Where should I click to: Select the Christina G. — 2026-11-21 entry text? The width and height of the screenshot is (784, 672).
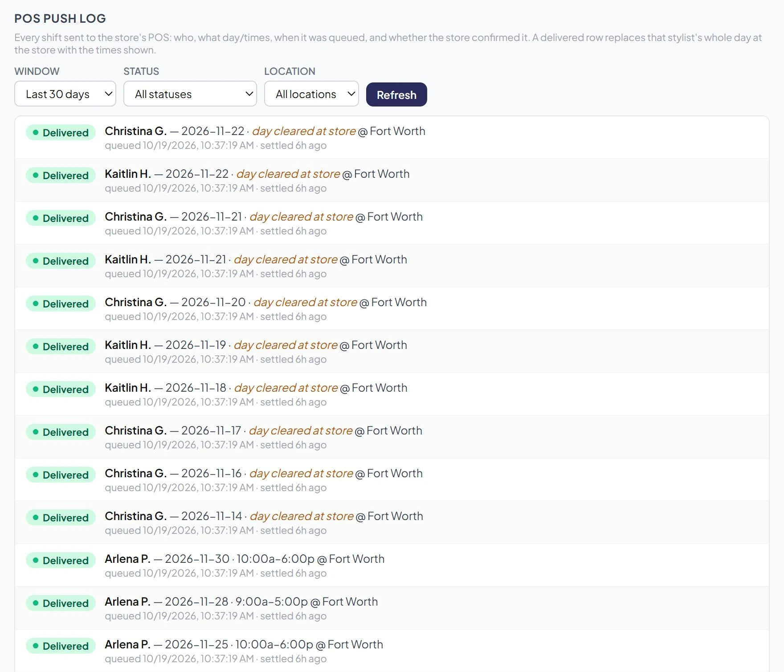pyautogui.click(x=264, y=217)
